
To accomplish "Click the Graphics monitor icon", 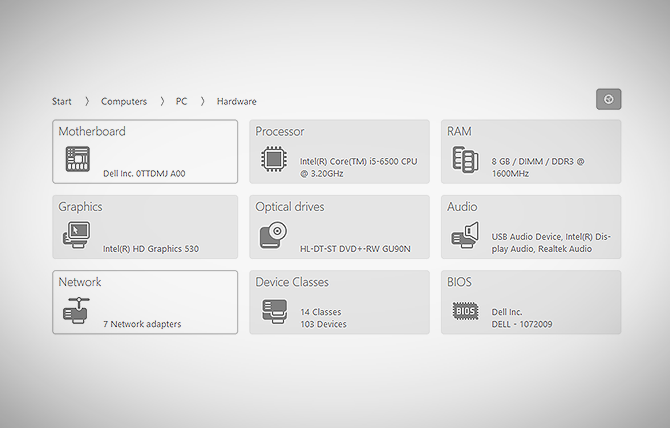I will (77, 235).
